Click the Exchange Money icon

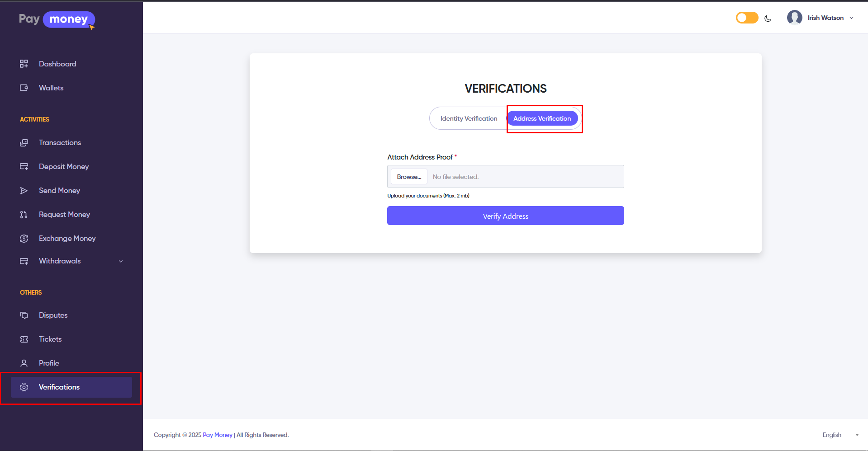click(24, 239)
